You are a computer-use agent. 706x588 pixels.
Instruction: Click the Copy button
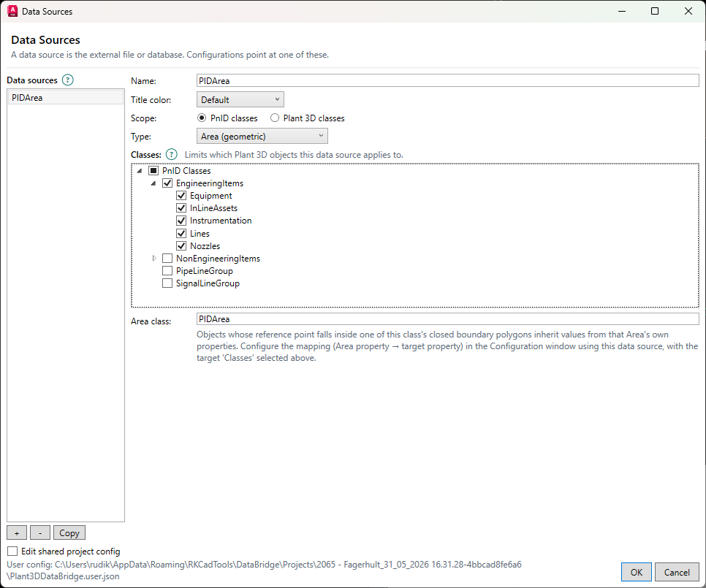[x=69, y=532]
